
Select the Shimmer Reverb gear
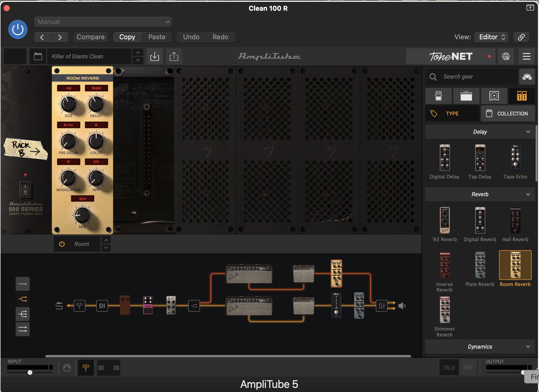tap(445, 317)
